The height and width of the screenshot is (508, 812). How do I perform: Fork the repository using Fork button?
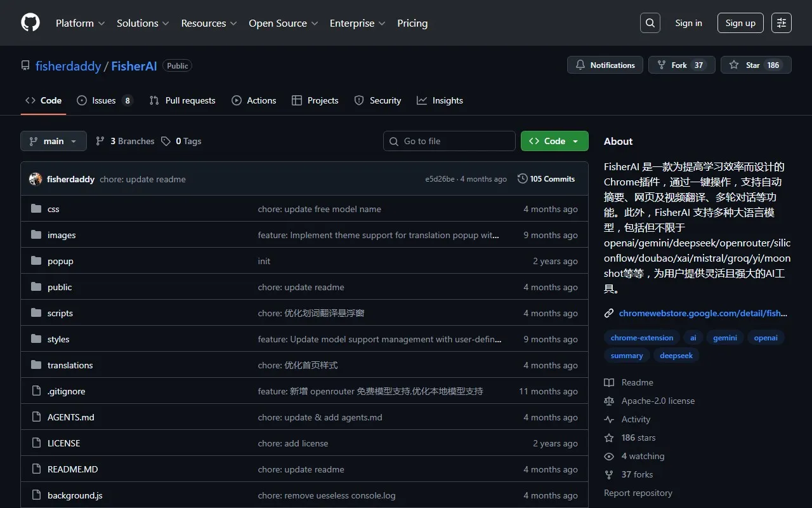point(681,65)
